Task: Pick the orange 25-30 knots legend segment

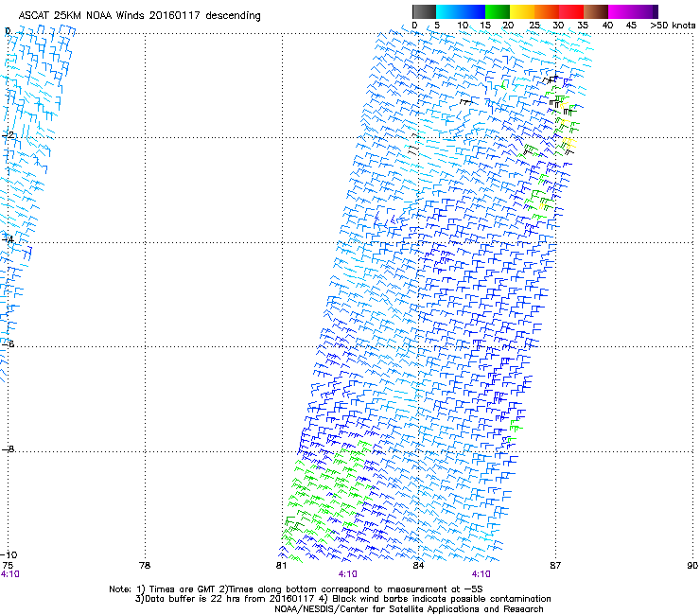Action: coord(547,11)
